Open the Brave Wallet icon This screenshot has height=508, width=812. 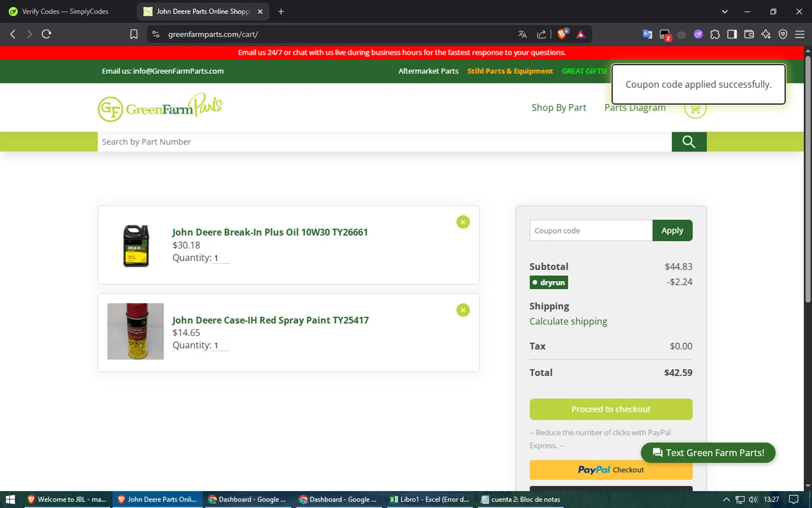pos(749,34)
